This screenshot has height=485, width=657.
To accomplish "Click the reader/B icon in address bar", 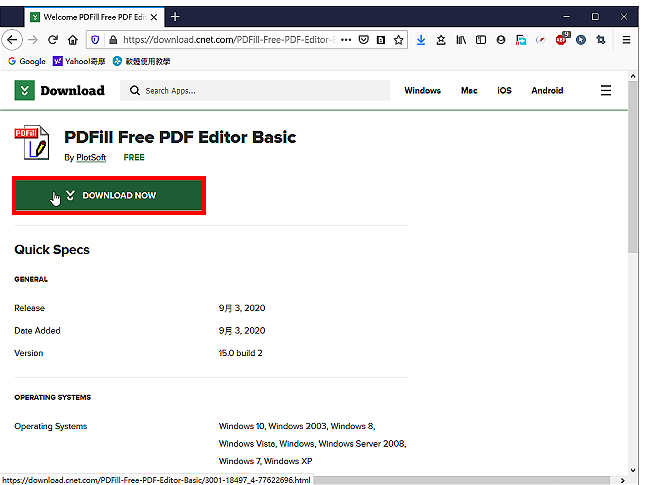I will (x=381, y=40).
